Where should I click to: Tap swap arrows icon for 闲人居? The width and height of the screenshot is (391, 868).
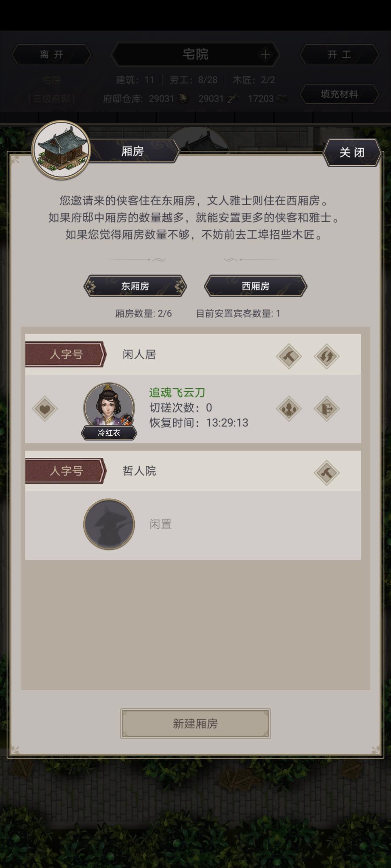[327, 356]
